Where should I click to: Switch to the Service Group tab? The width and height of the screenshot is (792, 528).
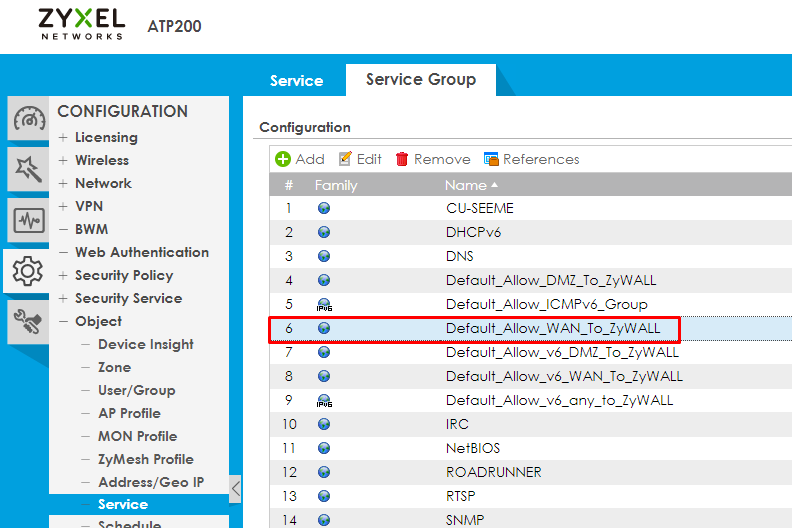coord(421,79)
